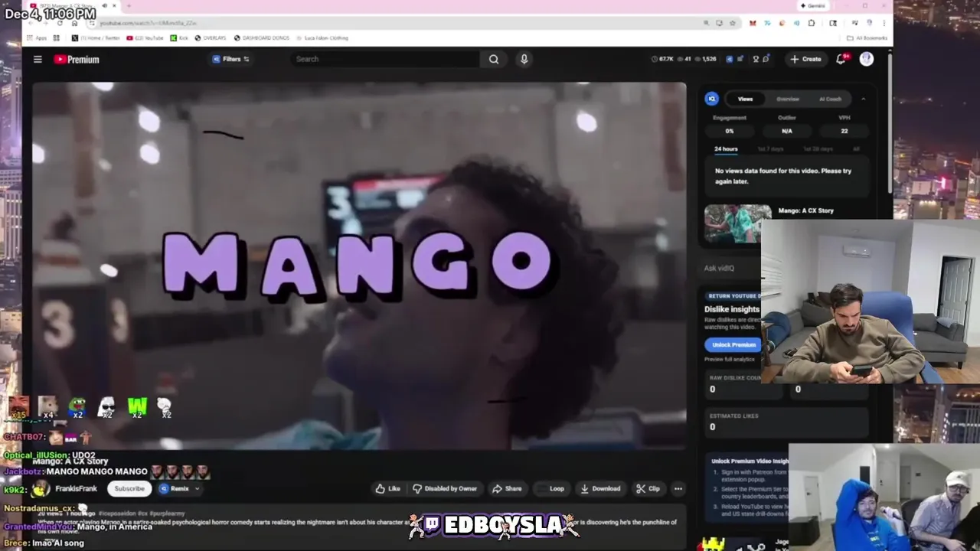Open the Luca Faloni Clothing bookmark

[323, 37]
